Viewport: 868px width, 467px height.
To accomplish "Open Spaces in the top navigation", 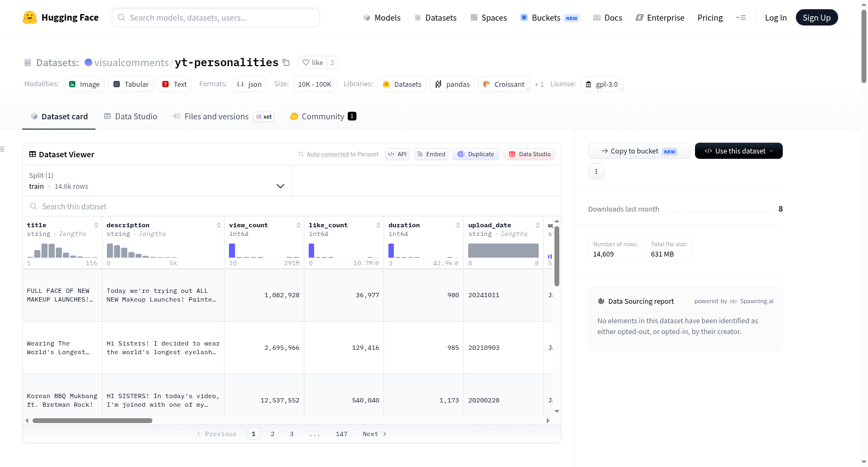I will pos(489,17).
